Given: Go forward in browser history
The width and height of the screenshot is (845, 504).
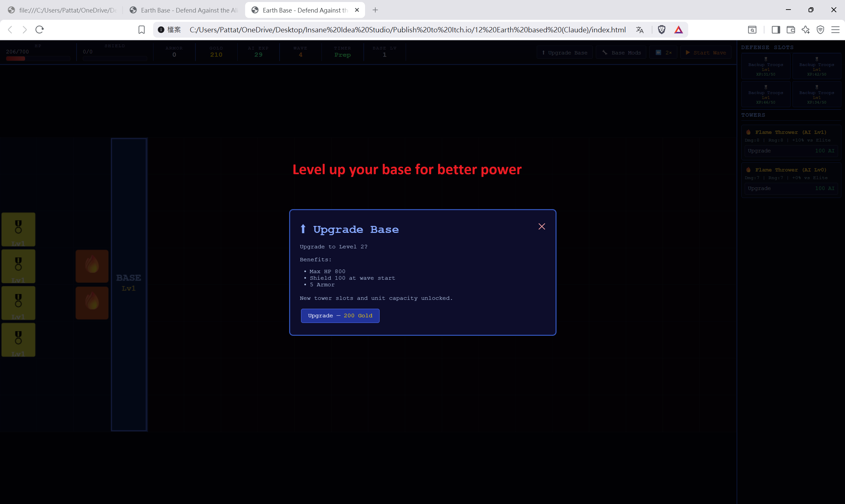Looking at the screenshot, I should click(24, 30).
